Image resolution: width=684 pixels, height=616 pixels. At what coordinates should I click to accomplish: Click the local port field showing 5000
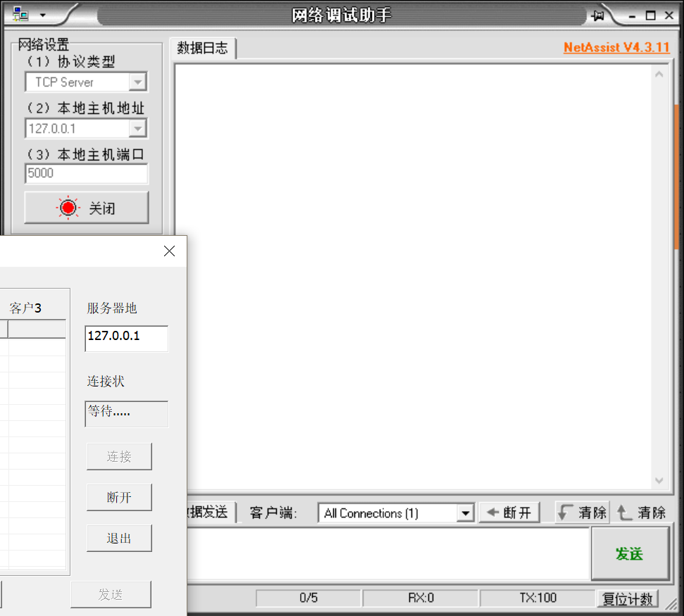coord(87,173)
